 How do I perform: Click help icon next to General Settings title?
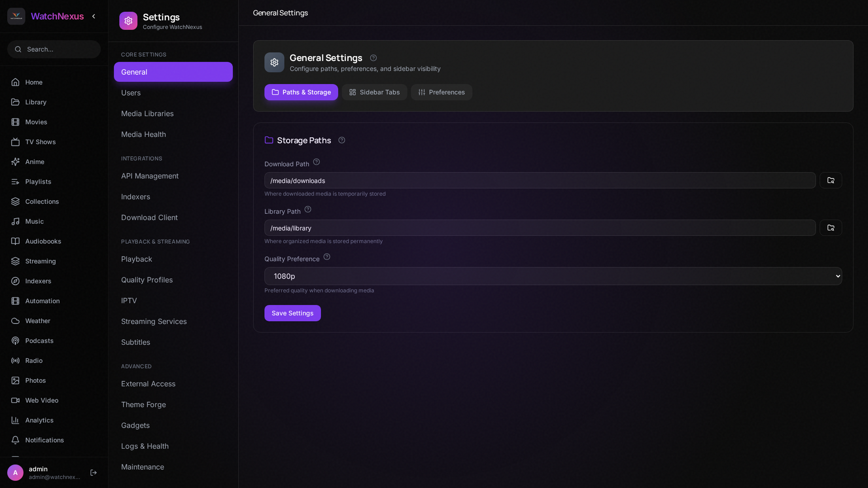[x=373, y=58]
